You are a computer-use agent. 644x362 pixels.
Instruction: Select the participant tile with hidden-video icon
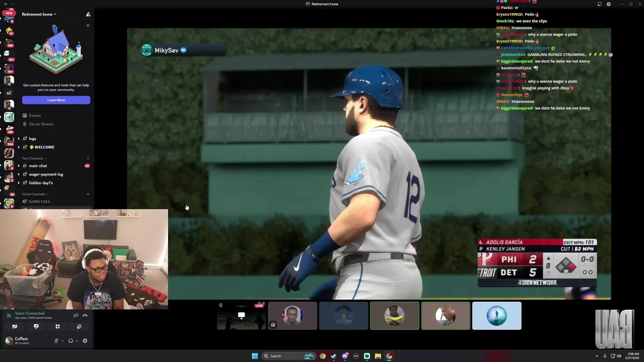(x=293, y=316)
